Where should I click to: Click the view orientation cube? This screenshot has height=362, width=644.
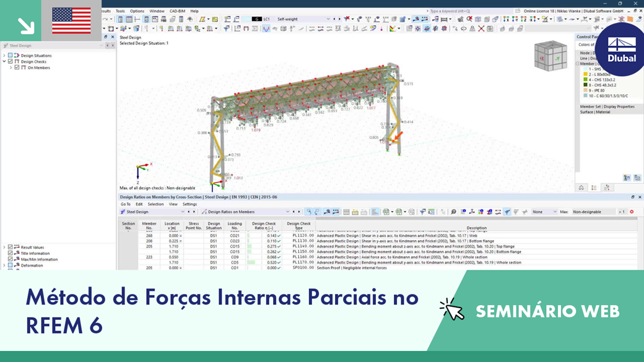pyautogui.click(x=550, y=56)
